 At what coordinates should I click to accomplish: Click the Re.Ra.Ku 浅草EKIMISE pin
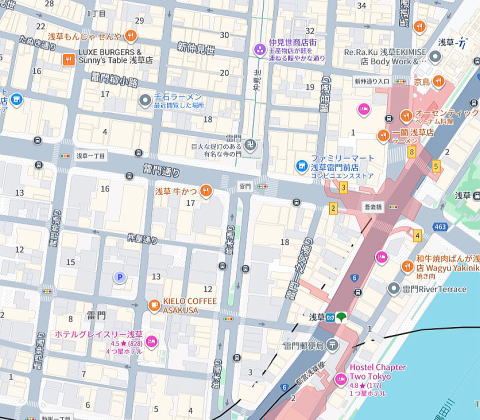(x=435, y=57)
